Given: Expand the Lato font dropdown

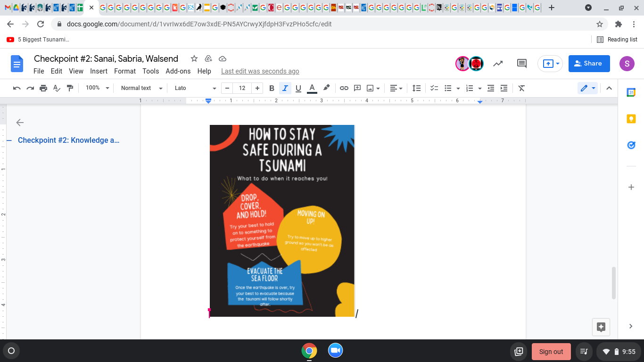Looking at the screenshot, I should coord(195,88).
